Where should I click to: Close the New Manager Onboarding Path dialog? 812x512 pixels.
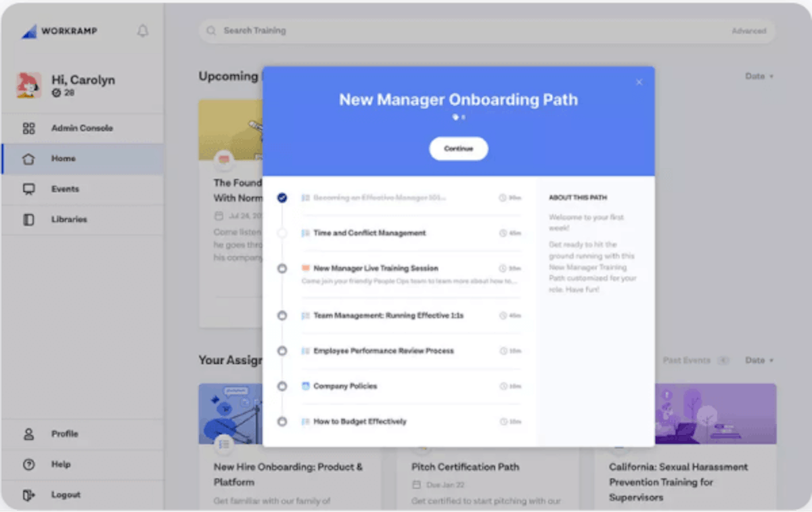[639, 82]
